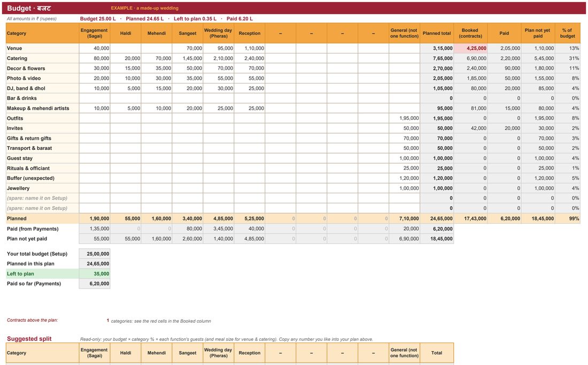Click the Mehendi column header in Budget table
588x365 pixels.
[157, 33]
